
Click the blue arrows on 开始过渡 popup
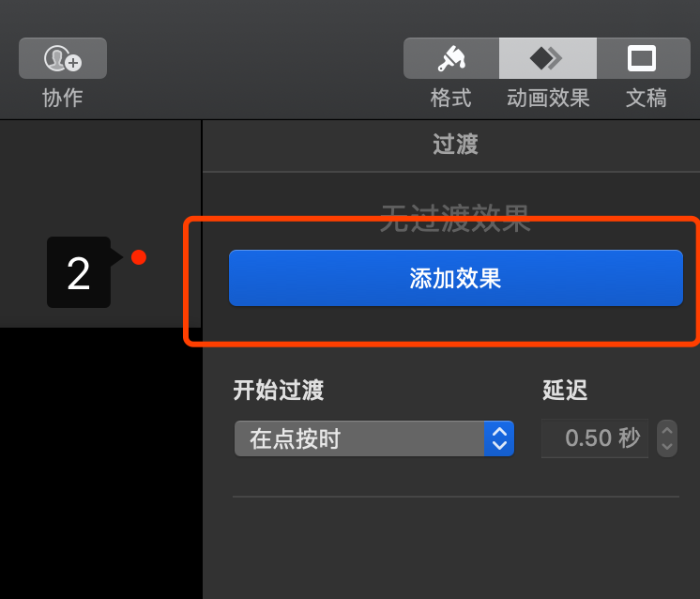coord(499,438)
